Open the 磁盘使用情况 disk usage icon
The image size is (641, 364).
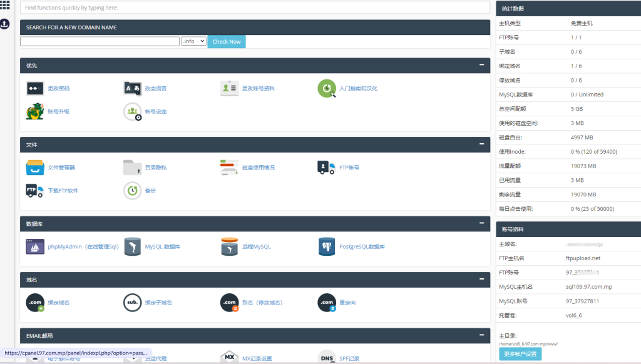(229, 168)
